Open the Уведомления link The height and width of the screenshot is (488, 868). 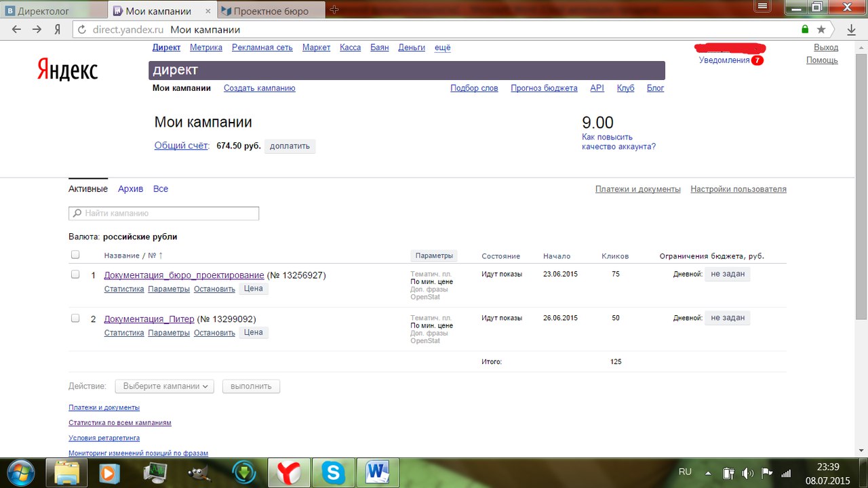724,60
